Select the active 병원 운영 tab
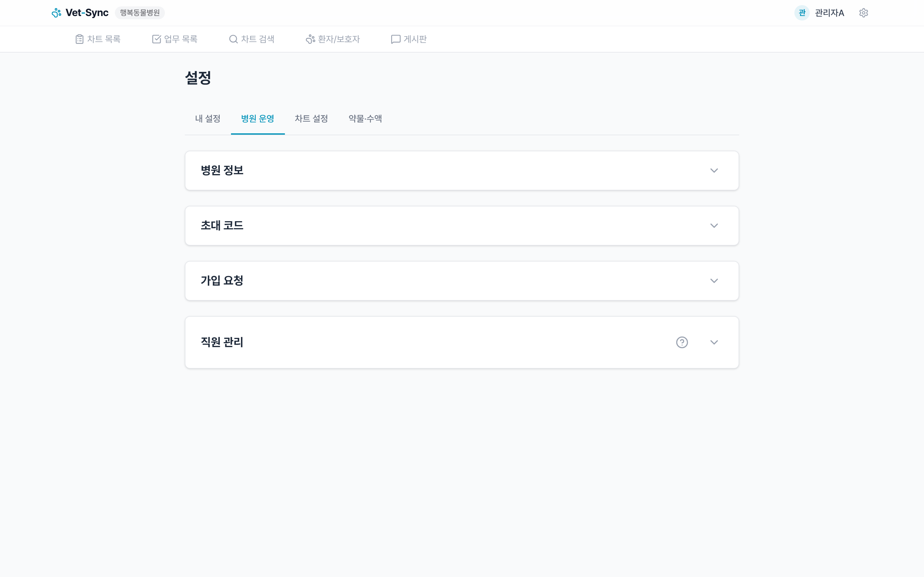 coord(258,119)
